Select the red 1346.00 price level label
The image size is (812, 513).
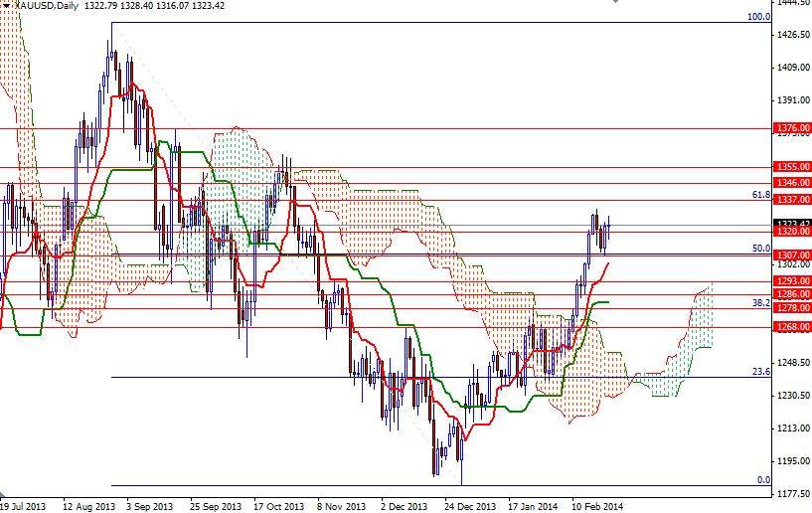pyautogui.click(x=792, y=182)
